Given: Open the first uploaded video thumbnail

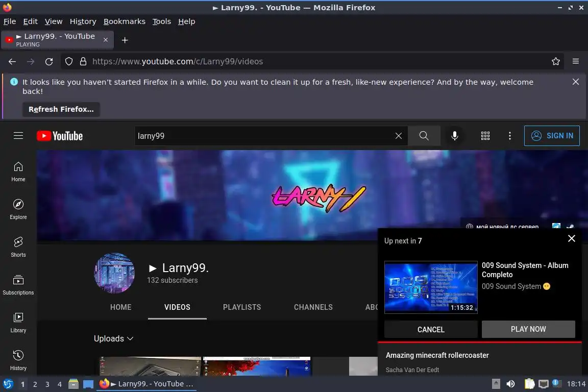Looking at the screenshot, I should pos(150,366).
